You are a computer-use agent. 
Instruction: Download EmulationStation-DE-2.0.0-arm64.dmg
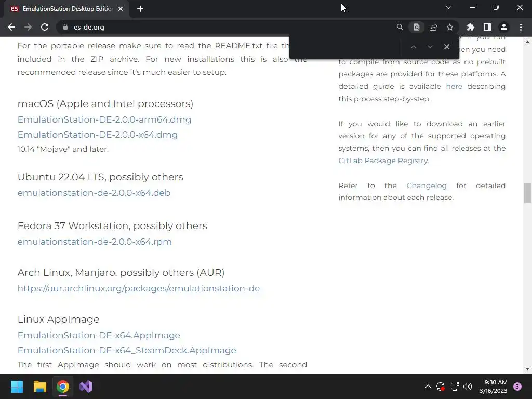(104, 120)
